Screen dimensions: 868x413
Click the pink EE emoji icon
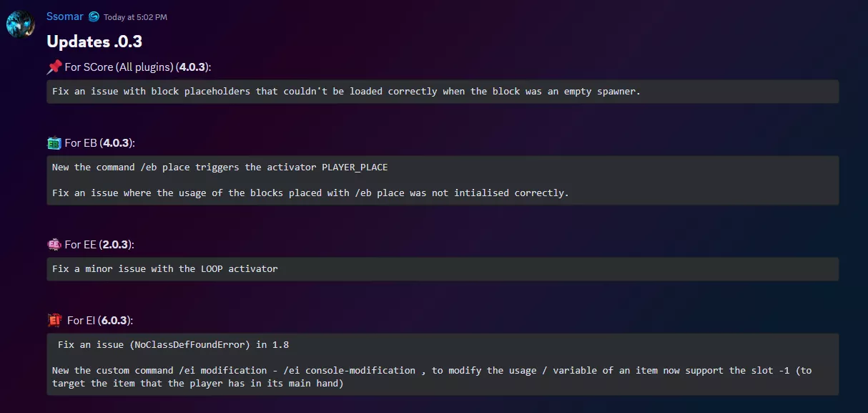54,245
